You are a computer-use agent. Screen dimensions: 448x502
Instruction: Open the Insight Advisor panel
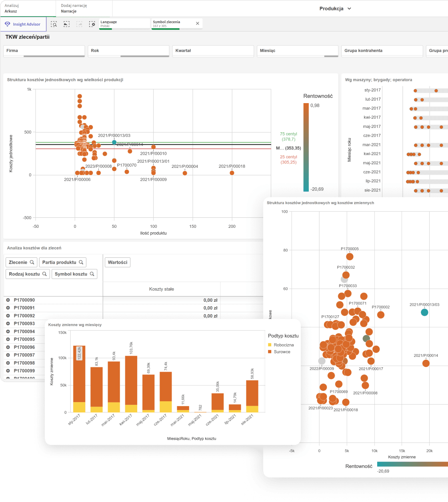pos(23,24)
